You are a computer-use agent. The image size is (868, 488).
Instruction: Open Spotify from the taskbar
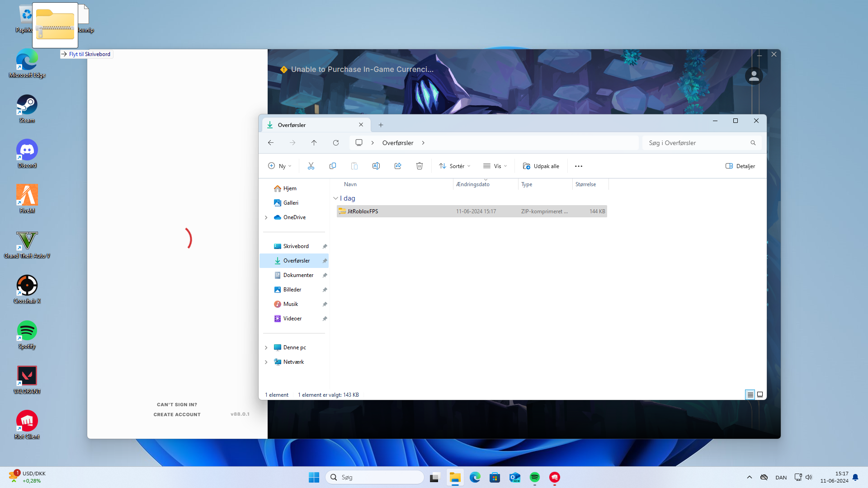(x=534, y=478)
